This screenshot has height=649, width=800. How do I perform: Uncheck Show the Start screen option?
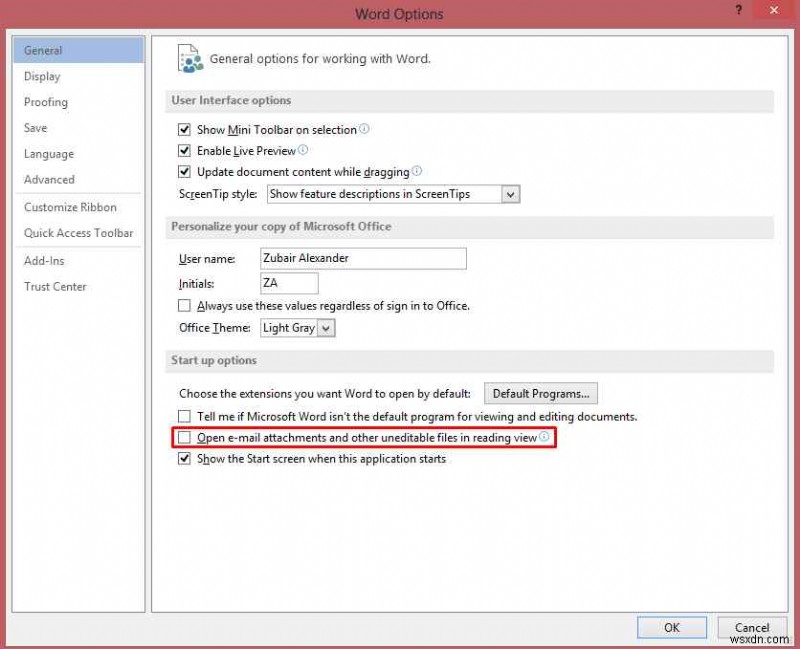click(185, 459)
